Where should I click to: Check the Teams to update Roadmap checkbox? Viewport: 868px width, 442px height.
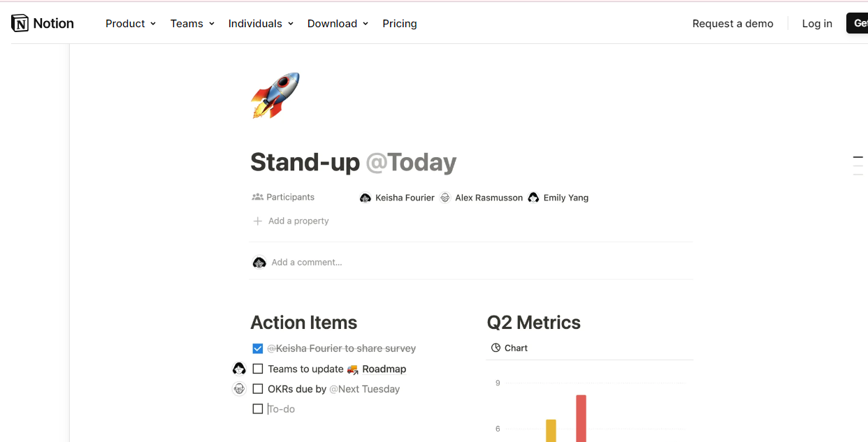coord(258,369)
